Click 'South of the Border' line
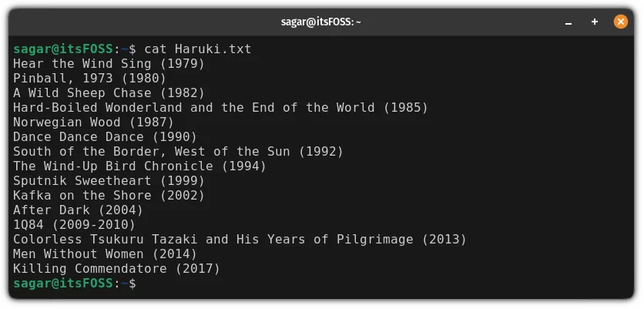Image resolution: width=644 pixels, height=309 pixels. [178, 151]
